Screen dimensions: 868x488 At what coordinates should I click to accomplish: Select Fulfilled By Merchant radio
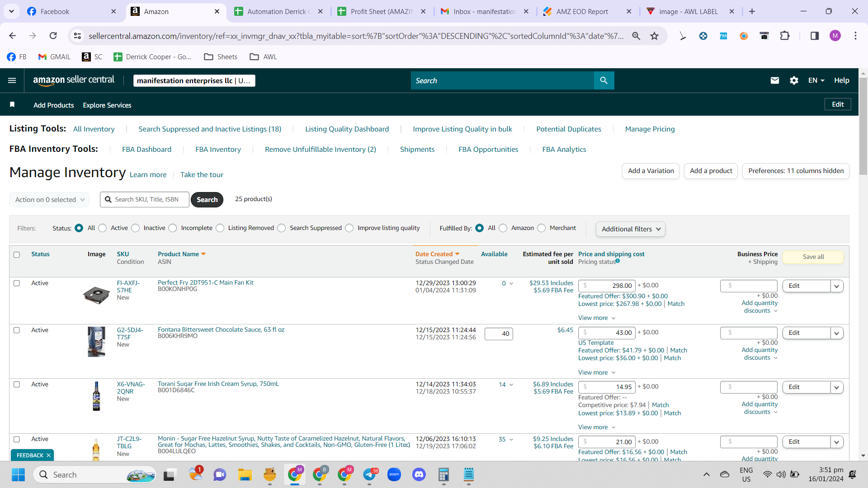point(542,228)
